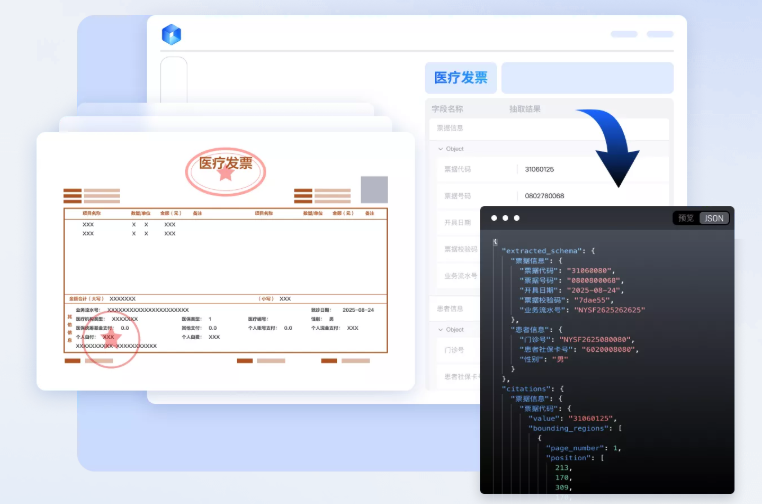
Task: Select the 医疗发票 tab
Action: pyautogui.click(x=461, y=78)
